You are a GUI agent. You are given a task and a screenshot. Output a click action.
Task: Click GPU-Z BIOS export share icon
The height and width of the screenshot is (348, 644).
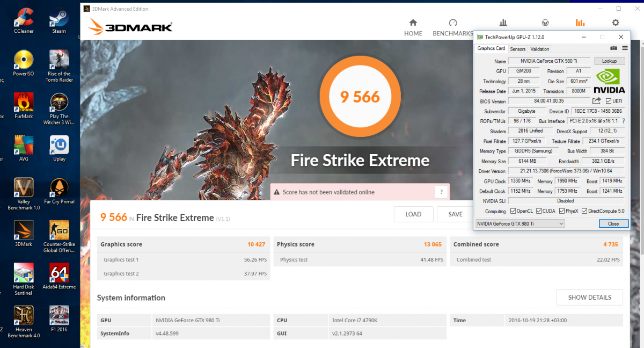[x=597, y=101]
